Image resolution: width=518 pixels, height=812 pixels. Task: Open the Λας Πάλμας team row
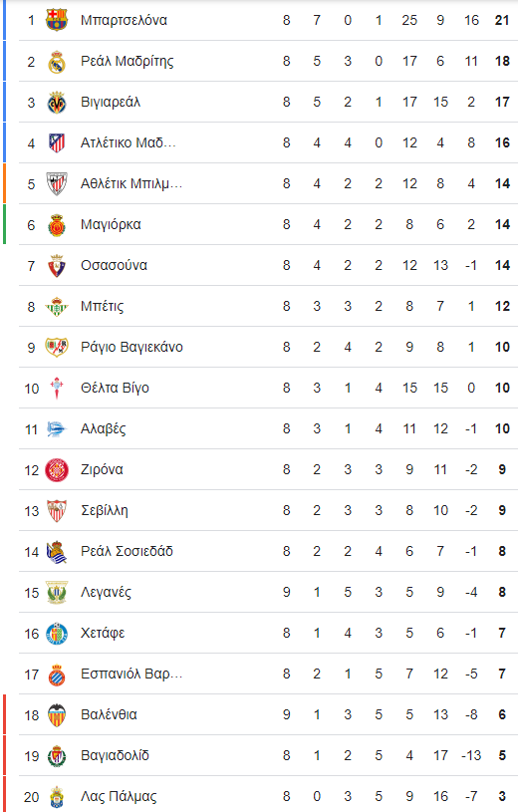click(x=268, y=796)
